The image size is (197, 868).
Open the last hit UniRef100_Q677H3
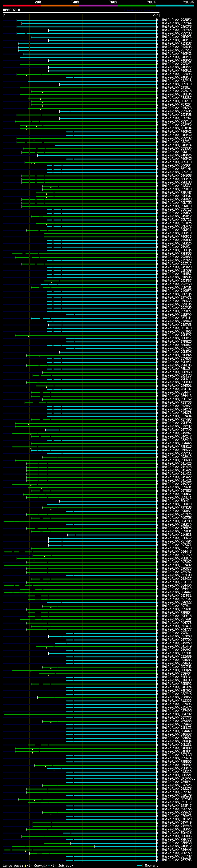pyautogui.click(x=177, y=860)
